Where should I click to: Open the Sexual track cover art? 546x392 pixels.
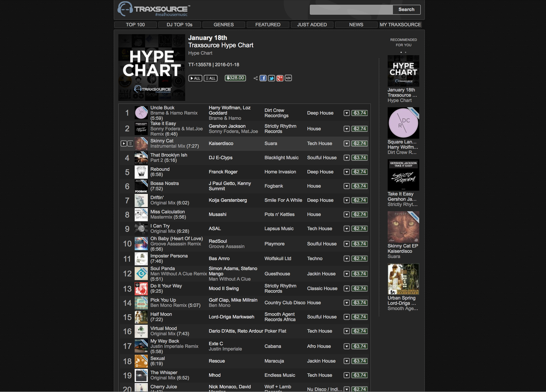point(141,361)
